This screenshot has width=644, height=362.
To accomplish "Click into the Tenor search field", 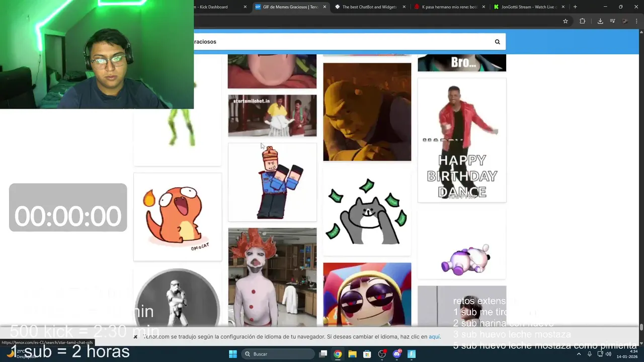I will pyautogui.click(x=342, y=42).
